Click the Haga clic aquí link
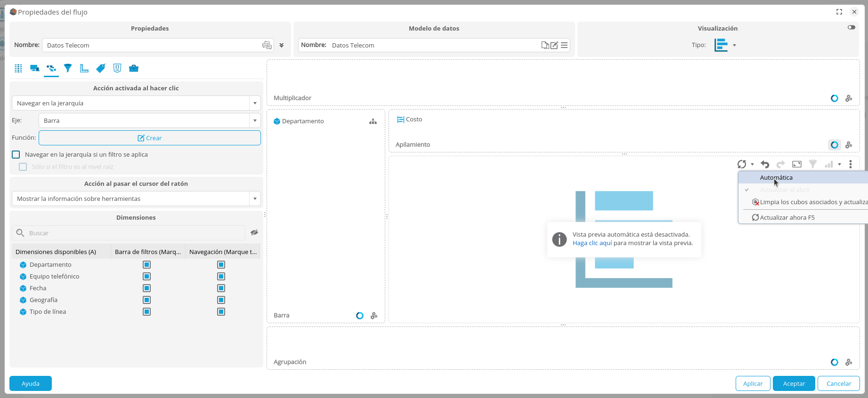This screenshot has width=868, height=398. pyautogui.click(x=592, y=243)
